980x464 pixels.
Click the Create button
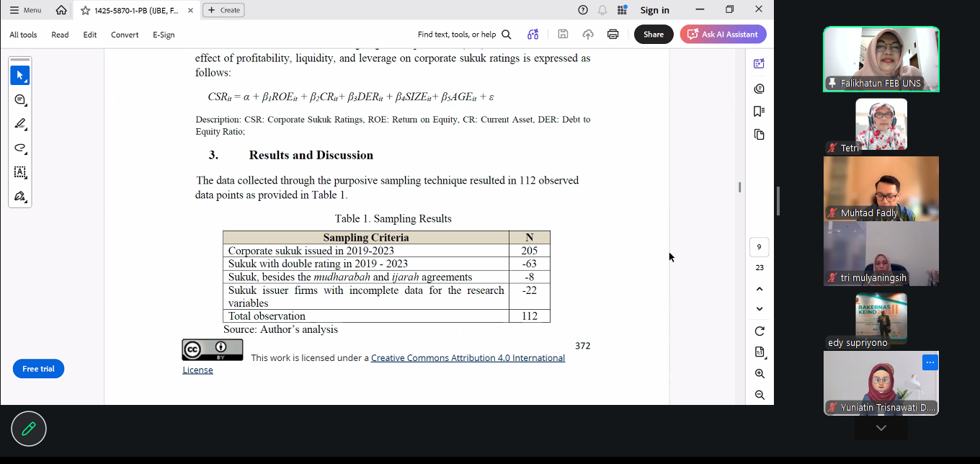(223, 10)
